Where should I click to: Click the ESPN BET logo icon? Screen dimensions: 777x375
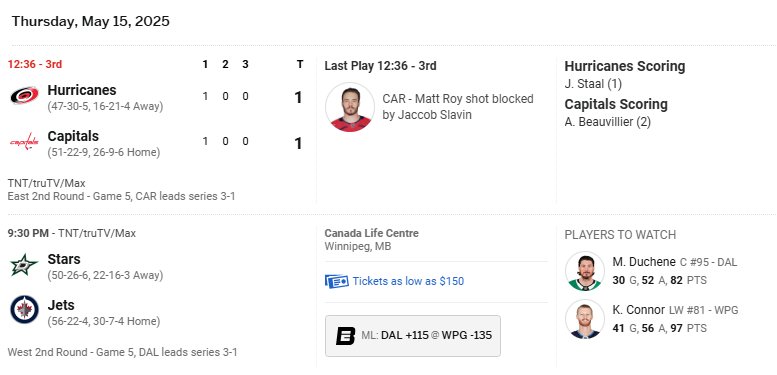[x=345, y=336]
